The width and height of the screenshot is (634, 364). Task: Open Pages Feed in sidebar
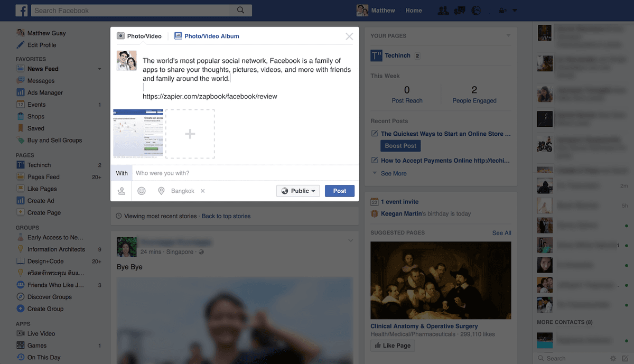point(43,177)
